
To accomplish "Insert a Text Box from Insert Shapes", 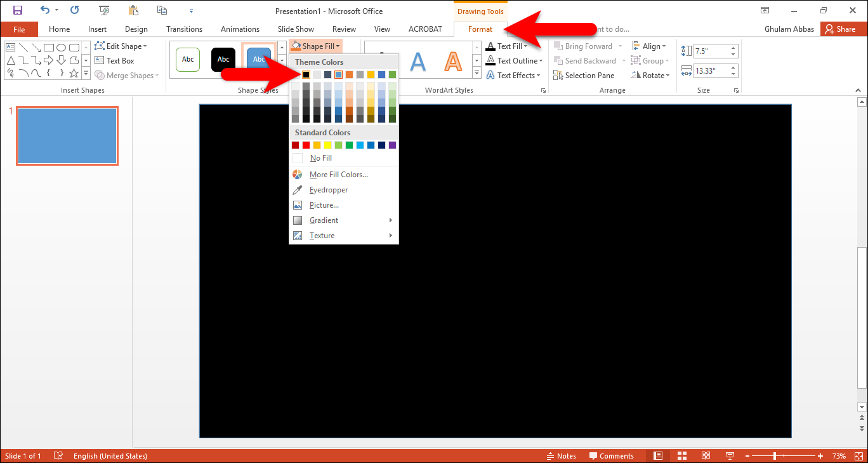I will pyautogui.click(x=114, y=61).
